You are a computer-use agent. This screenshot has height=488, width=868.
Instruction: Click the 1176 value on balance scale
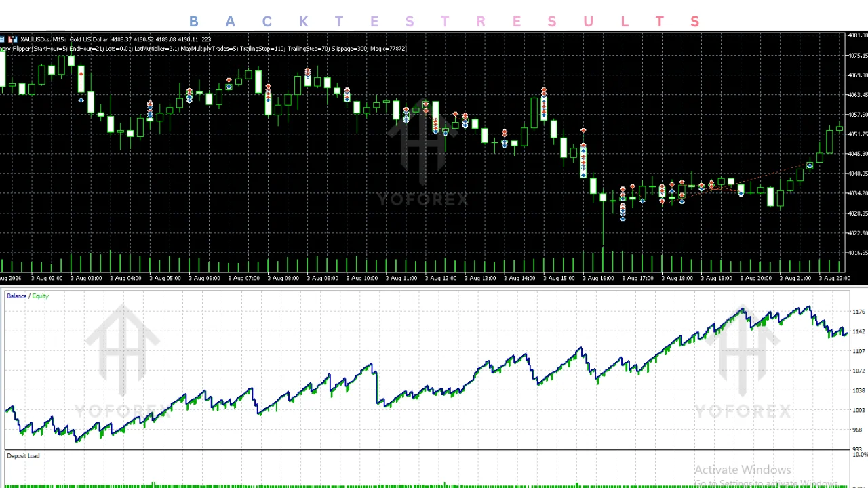858,312
